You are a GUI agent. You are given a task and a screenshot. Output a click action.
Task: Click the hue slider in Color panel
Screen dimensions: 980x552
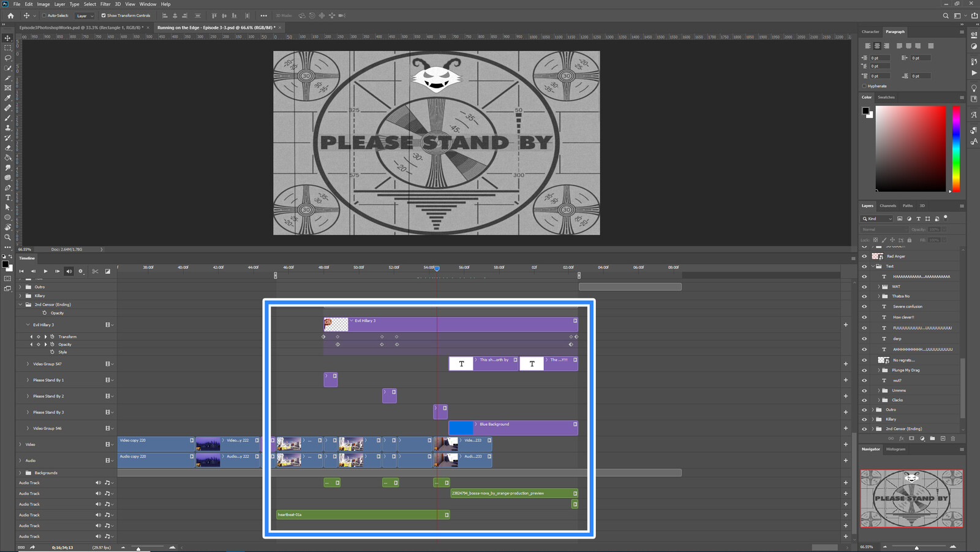(956, 148)
